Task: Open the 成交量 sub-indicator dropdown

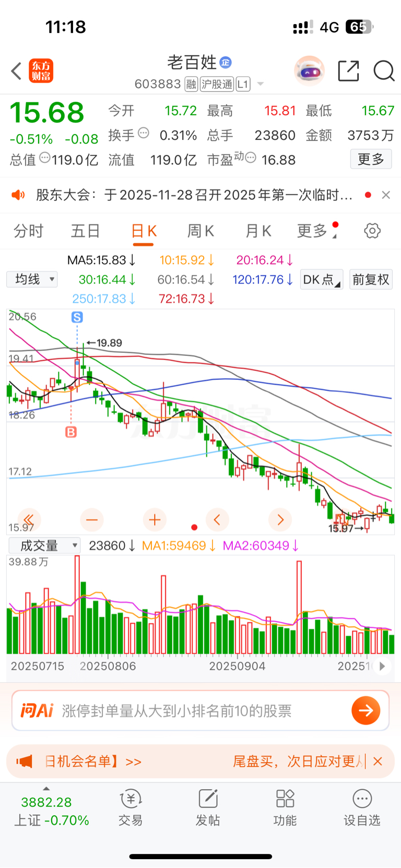Action: click(44, 545)
